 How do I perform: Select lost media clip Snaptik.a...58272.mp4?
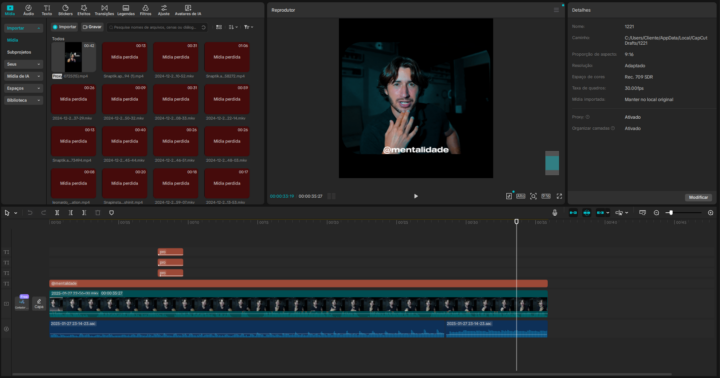227,57
